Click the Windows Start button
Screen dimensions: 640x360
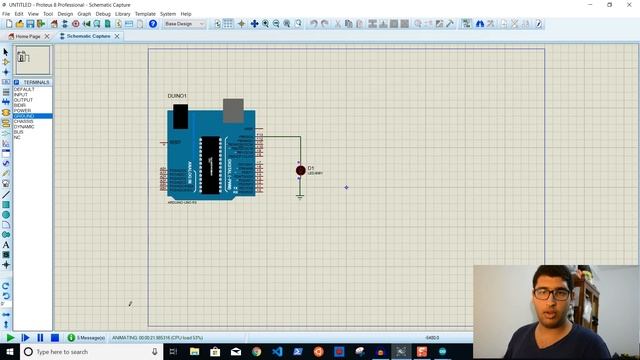[10, 352]
